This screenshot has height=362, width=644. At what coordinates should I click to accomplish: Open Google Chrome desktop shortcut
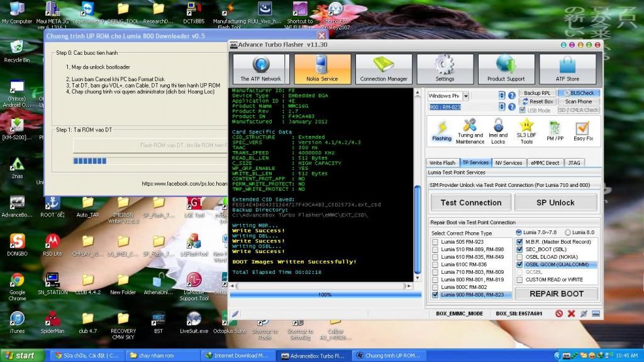pos(17,286)
